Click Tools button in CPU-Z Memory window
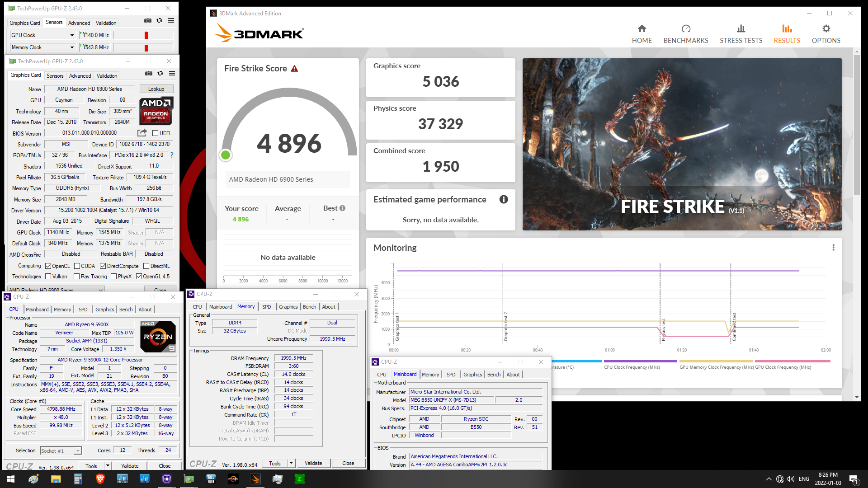Viewport: 868px width, 488px height. click(275, 463)
